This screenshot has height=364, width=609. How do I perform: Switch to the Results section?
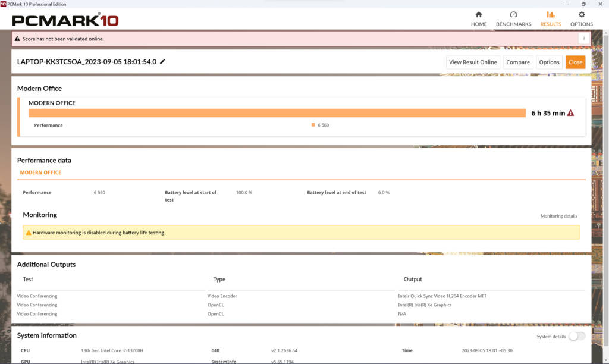(550, 18)
